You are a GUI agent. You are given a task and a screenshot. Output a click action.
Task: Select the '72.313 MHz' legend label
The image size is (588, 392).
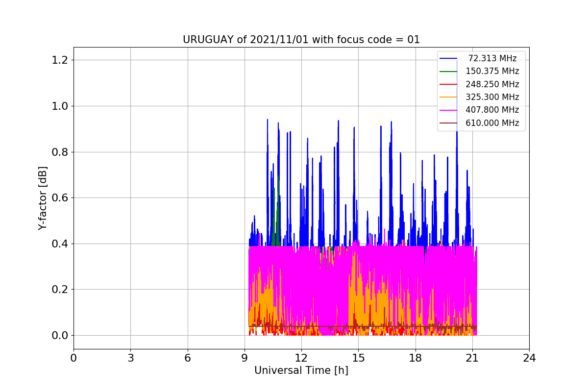pos(492,58)
